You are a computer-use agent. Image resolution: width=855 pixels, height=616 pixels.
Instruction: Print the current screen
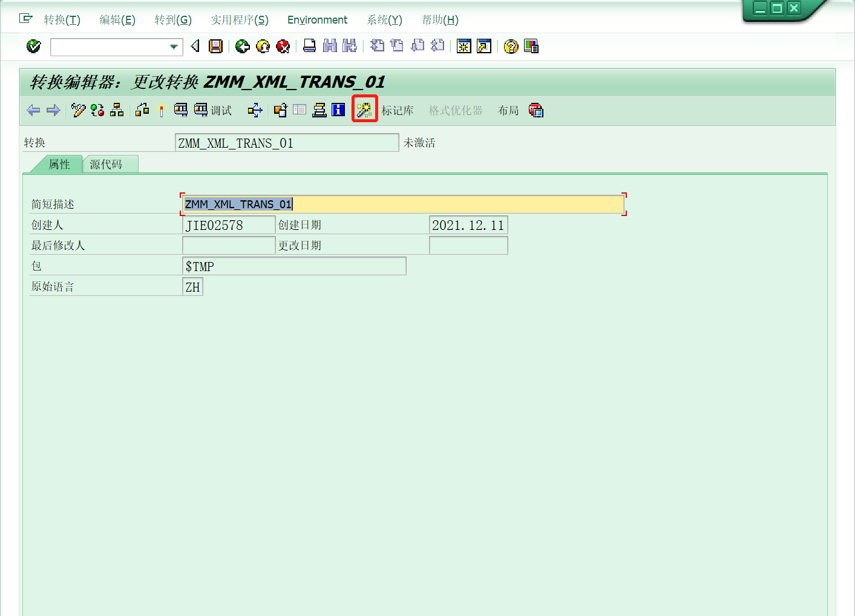309,46
